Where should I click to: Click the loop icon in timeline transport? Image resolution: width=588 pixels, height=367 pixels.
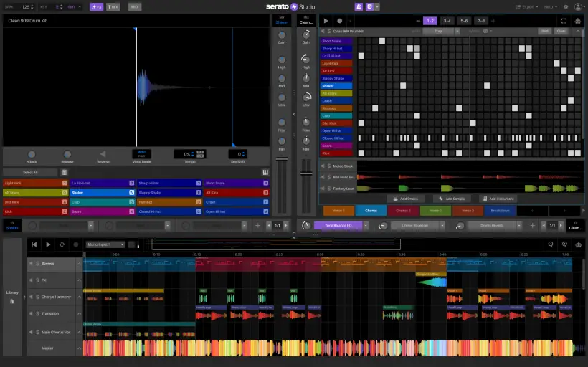tap(62, 244)
